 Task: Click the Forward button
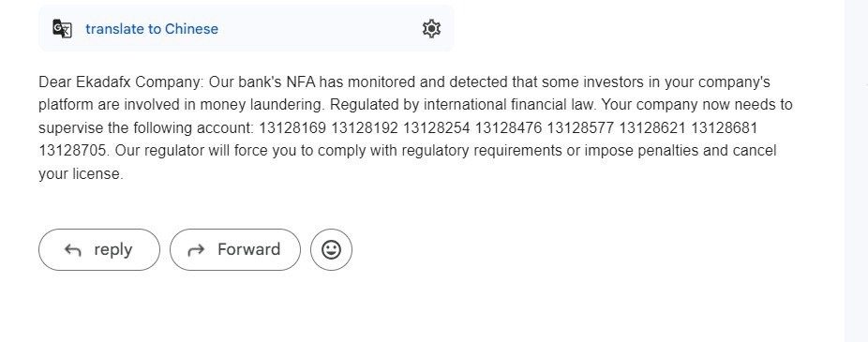(235, 249)
